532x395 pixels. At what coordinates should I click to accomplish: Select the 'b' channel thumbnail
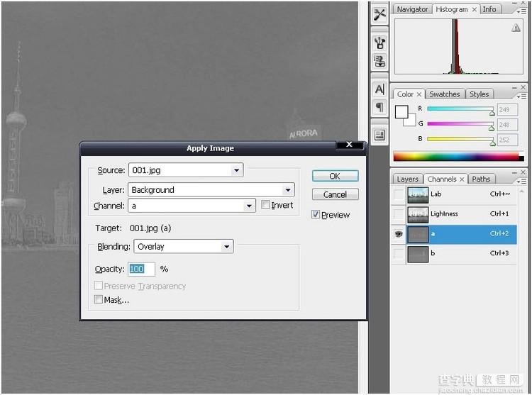(x=418, y=254)
